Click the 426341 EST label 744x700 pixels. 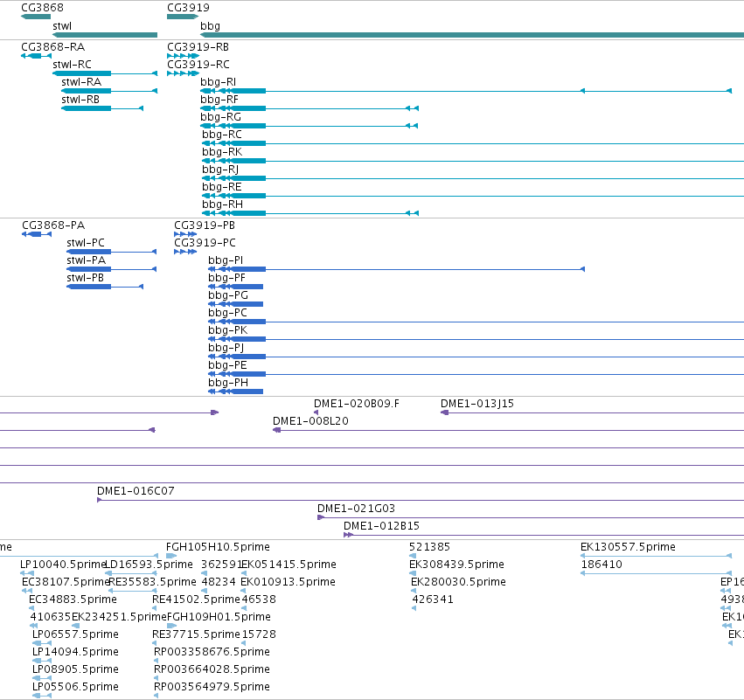433,600
